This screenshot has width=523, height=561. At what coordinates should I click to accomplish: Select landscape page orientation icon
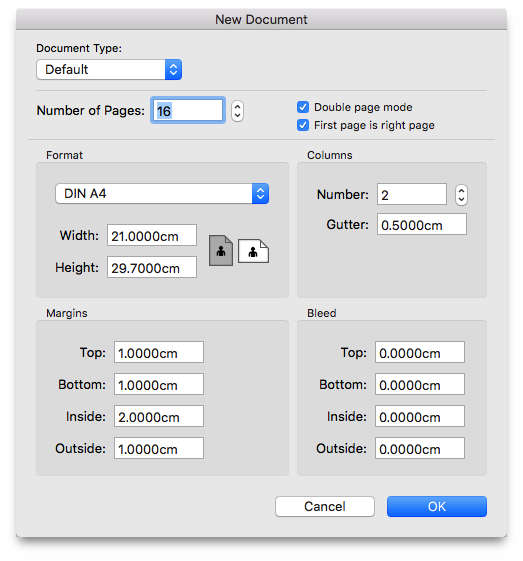(x=253, y=251)
